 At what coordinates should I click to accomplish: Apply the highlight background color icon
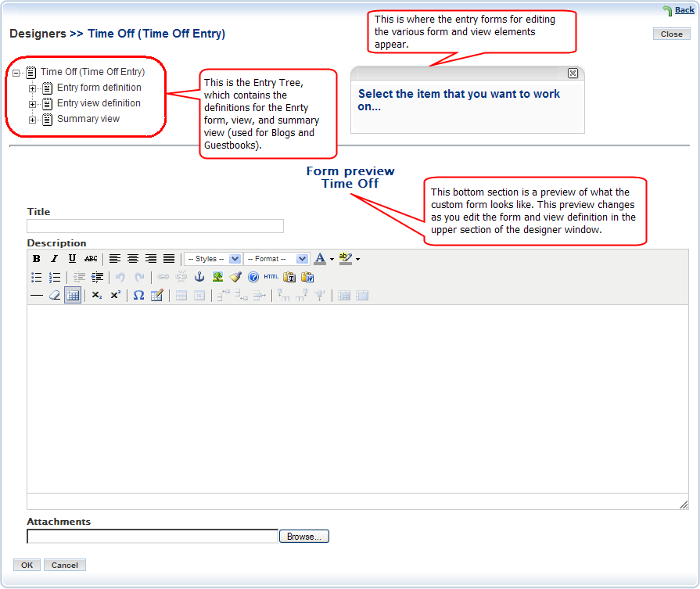point(346,259)
